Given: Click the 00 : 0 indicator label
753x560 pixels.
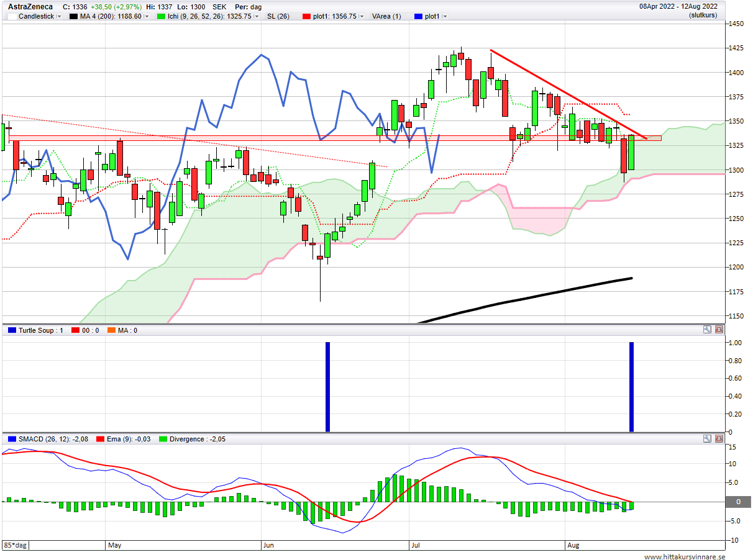Looking at the screenshot, I should [x=91, y=330].
